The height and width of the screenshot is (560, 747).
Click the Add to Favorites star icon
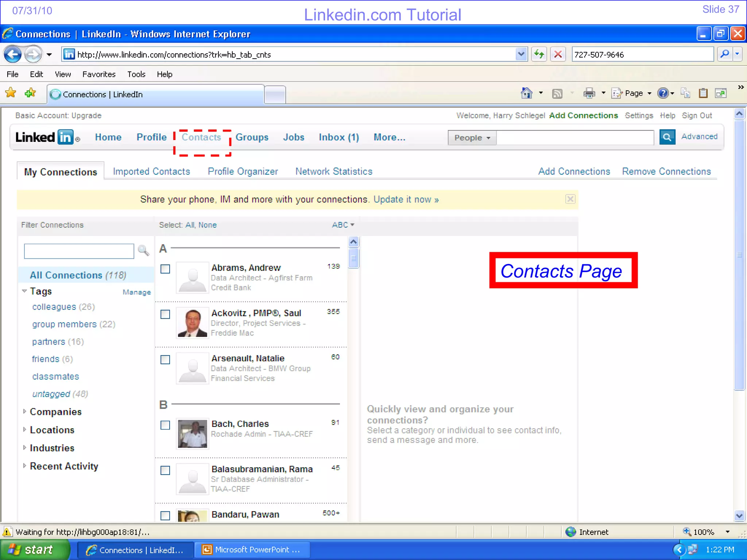[30, 93]
